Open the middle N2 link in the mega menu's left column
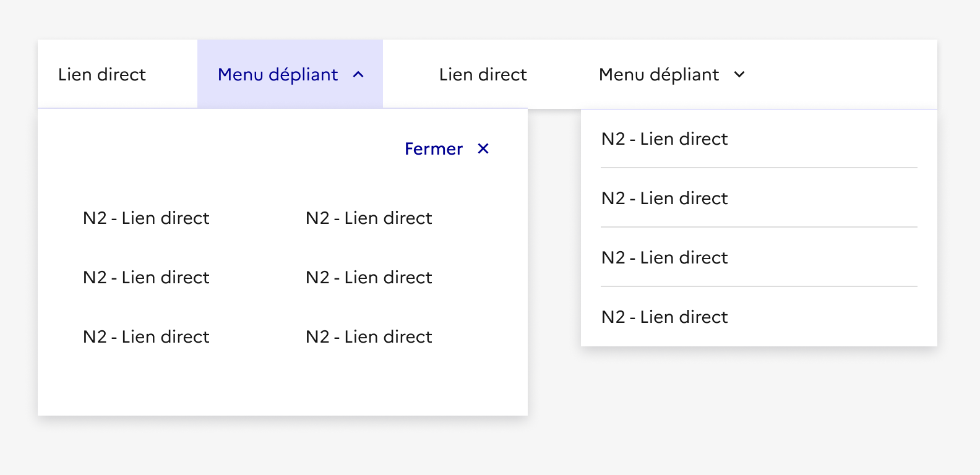The height and width of the screenshot is (475, 980). 146,277
